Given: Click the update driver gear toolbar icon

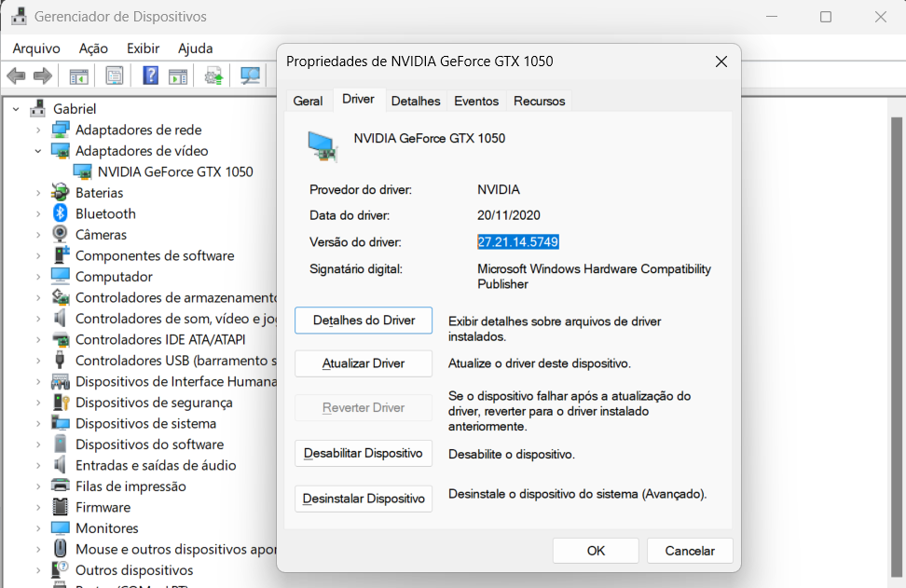Looking at the screenshot, I should [213, 75].
